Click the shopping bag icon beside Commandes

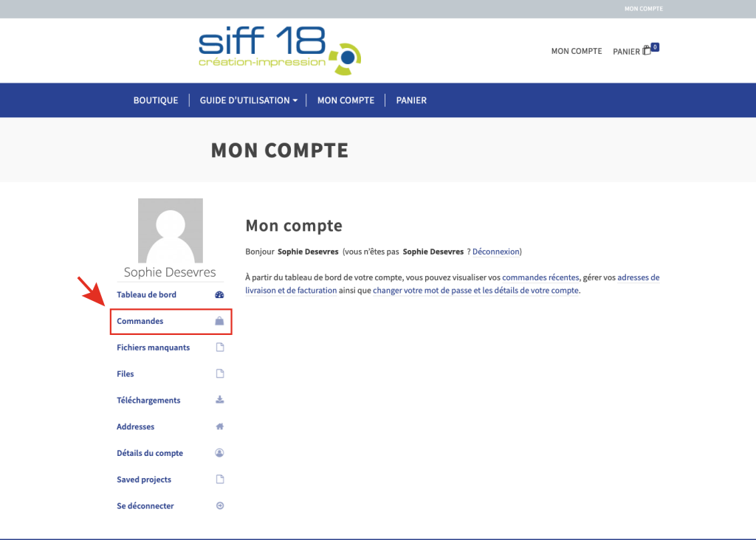[219, 322]
